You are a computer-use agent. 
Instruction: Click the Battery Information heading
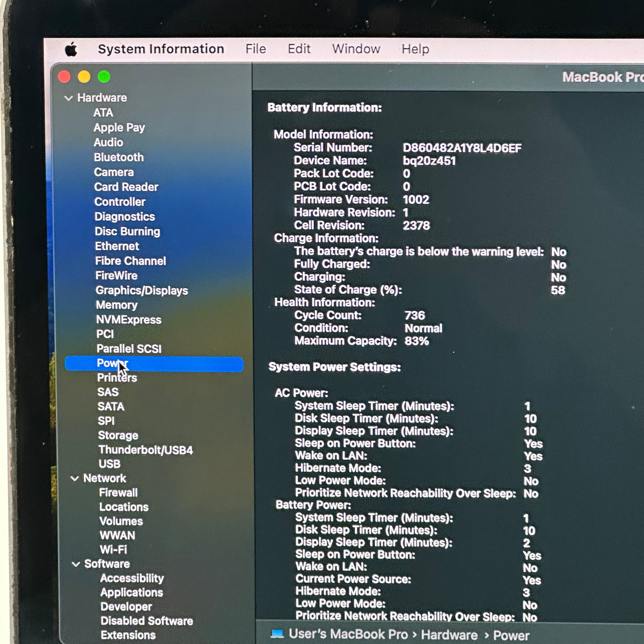tap(325, 107)
